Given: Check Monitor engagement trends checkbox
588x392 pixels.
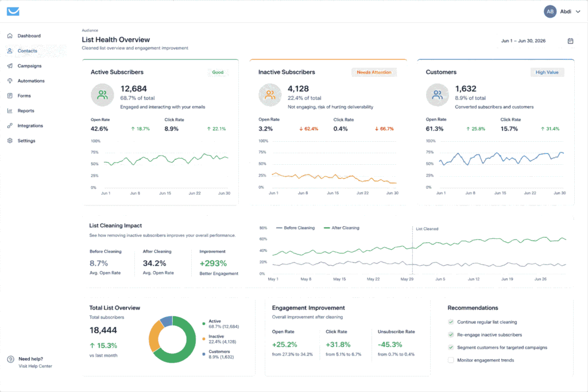Looking at the screenshot, I should pyautogui.click(x=451, y=360).
